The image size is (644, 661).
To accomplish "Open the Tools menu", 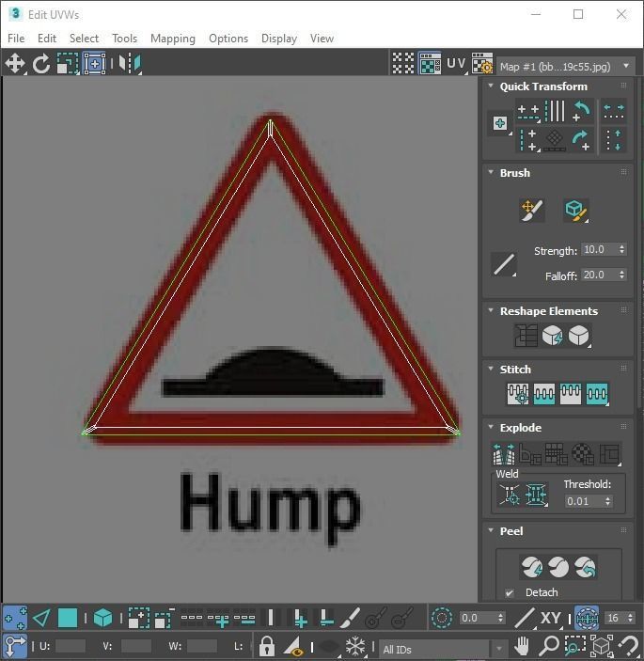I will (124, 39).
